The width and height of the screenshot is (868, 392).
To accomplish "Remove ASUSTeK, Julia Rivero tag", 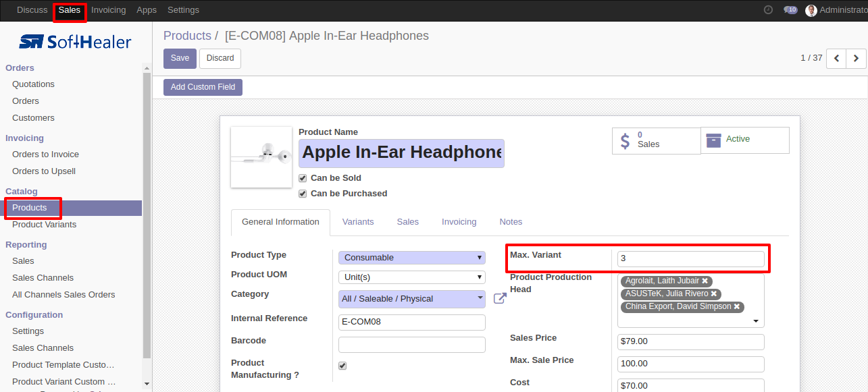I will [713, 293].
